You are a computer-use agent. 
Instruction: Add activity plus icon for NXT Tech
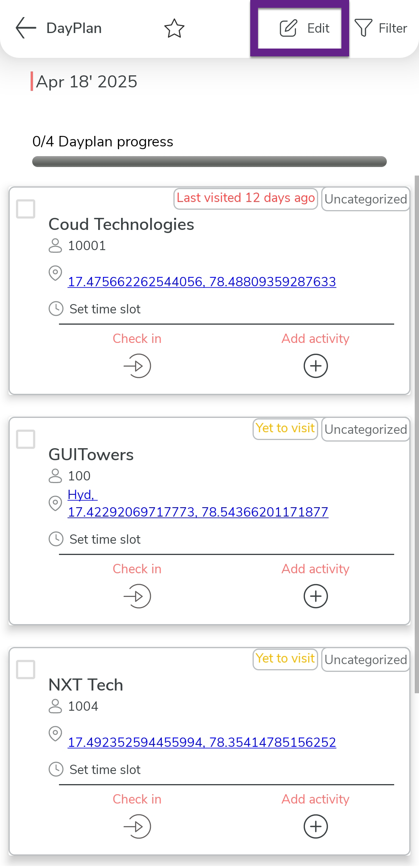[315, 826]
